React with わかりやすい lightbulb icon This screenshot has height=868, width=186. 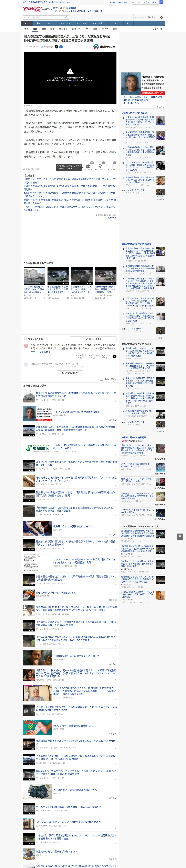(100, 166)
